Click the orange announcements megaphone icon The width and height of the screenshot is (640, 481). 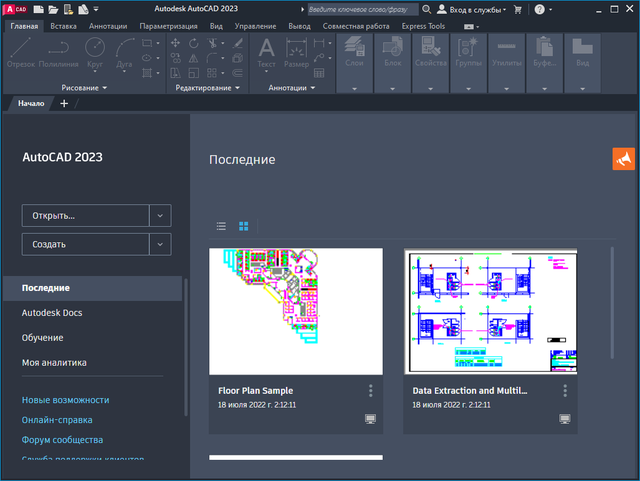point(624,159)
